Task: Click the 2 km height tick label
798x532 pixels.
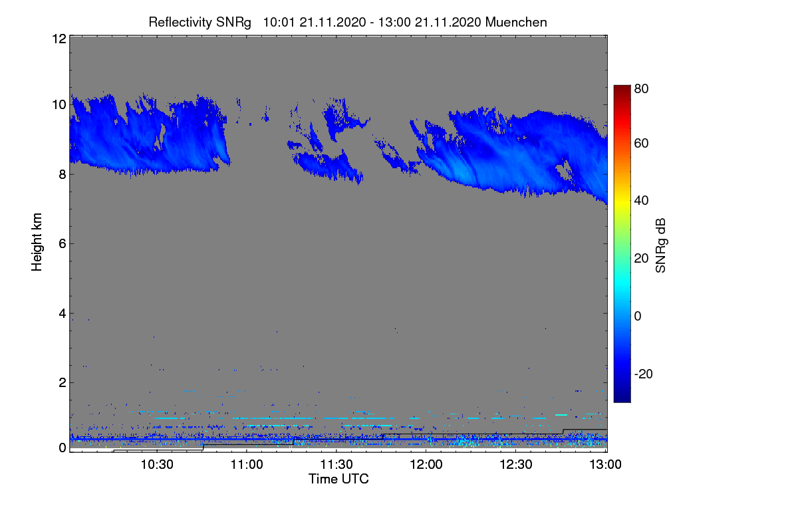Action: [x=63, y=382]
